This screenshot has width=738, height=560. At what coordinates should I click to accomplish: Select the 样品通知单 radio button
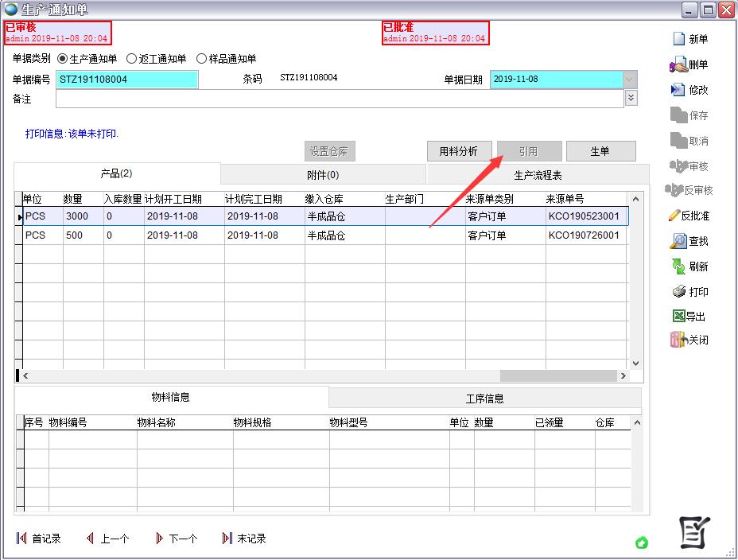pyautogui.click(x=201, y=59)
